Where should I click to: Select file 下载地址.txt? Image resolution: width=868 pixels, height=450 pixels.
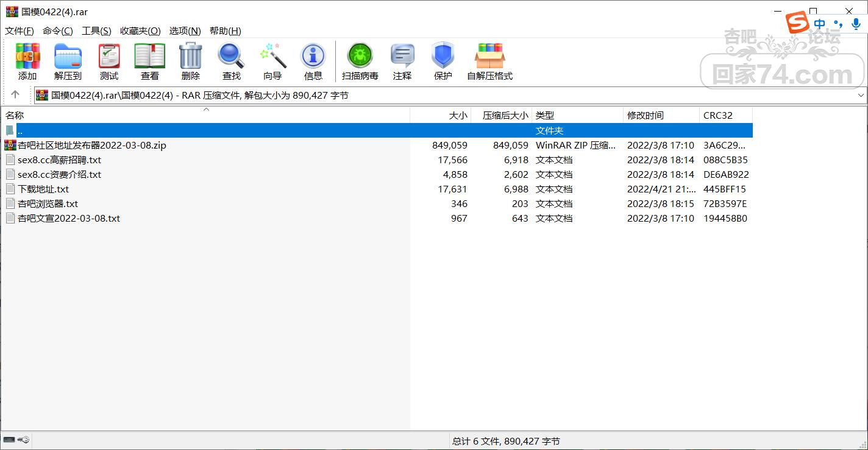(x=43, y=189)
